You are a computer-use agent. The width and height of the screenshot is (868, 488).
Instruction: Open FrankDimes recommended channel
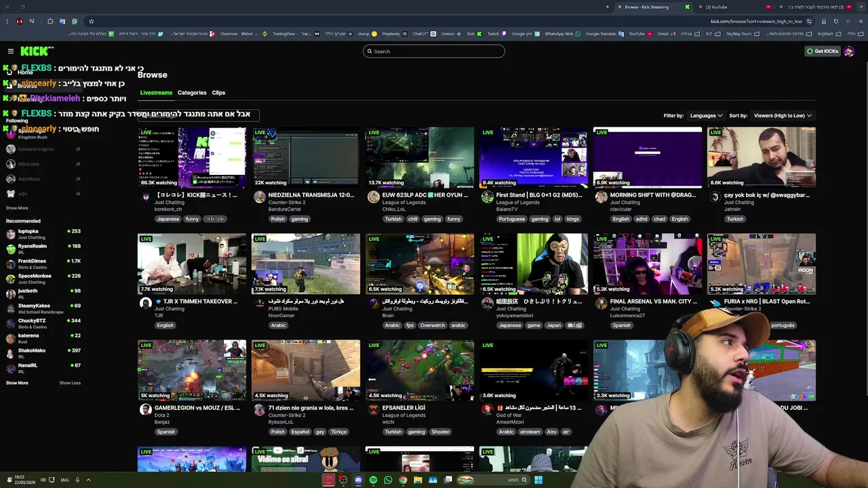point(42,264)
